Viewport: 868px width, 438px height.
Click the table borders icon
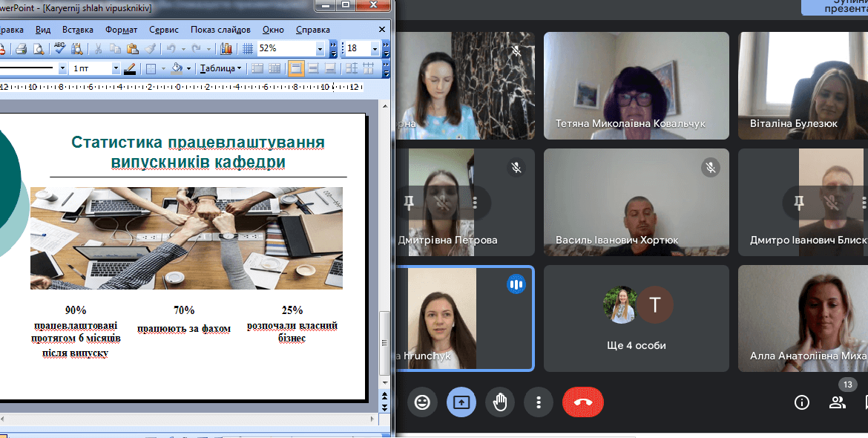(151, 68)
